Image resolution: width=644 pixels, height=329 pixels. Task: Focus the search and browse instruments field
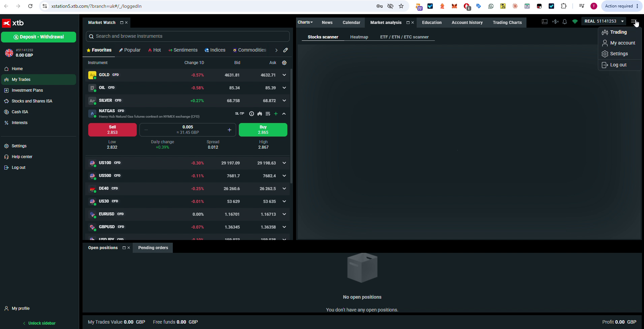point(188,36)
